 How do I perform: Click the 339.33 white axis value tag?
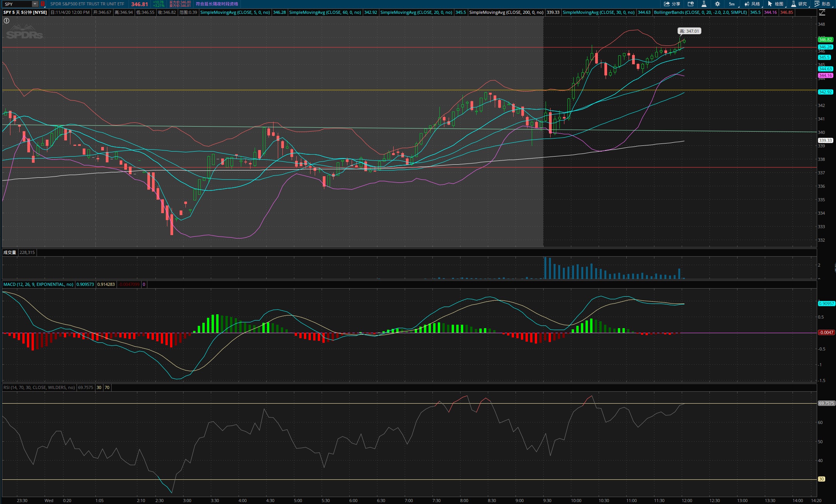(826, 140)
